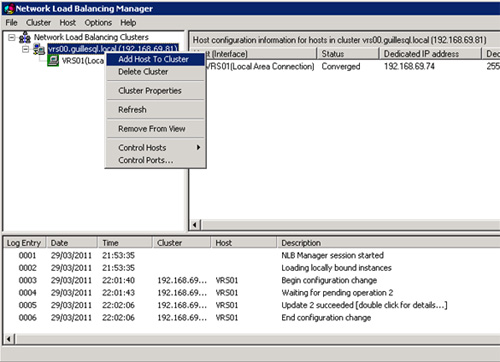
Task: Click the Log Entry column header
Action: click(24, 243)
